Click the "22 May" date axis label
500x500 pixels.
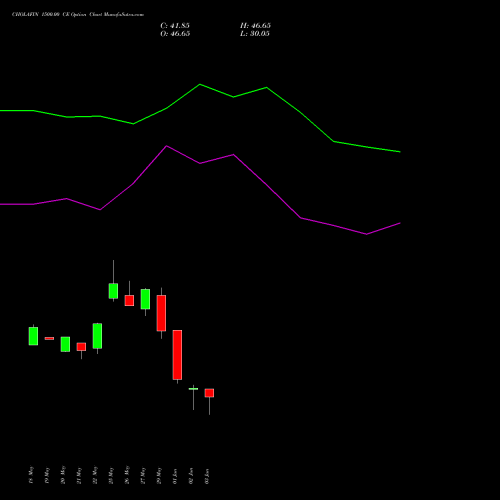[x=95, y=475]
